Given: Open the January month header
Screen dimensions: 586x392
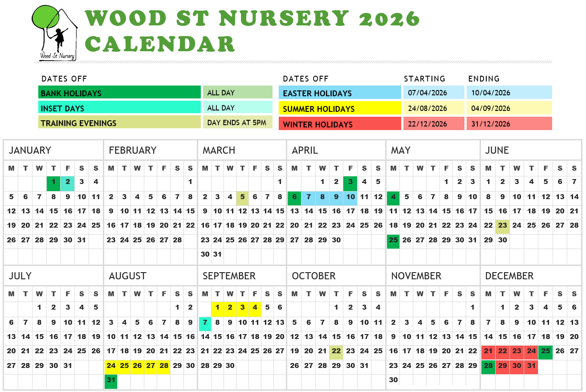Looking at the screenshot, I should (x=30, y=151).
